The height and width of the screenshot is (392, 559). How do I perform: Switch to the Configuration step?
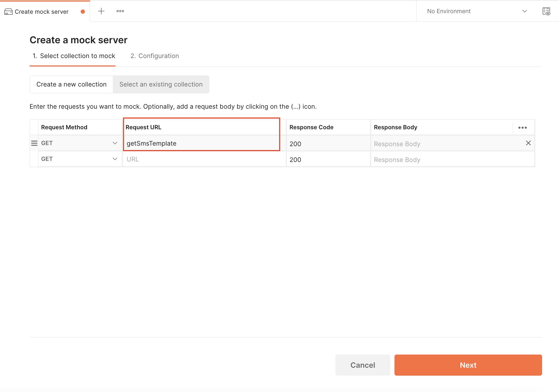(155, 56)
